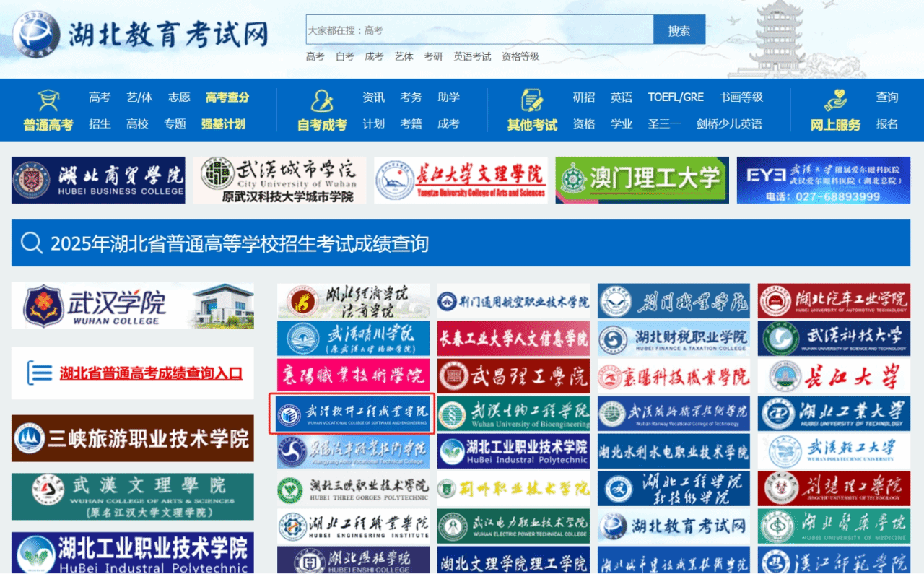924x574 pixels.
Task: Click the 自考成考 person-with-pencil icon
Action: click(322, 100)
